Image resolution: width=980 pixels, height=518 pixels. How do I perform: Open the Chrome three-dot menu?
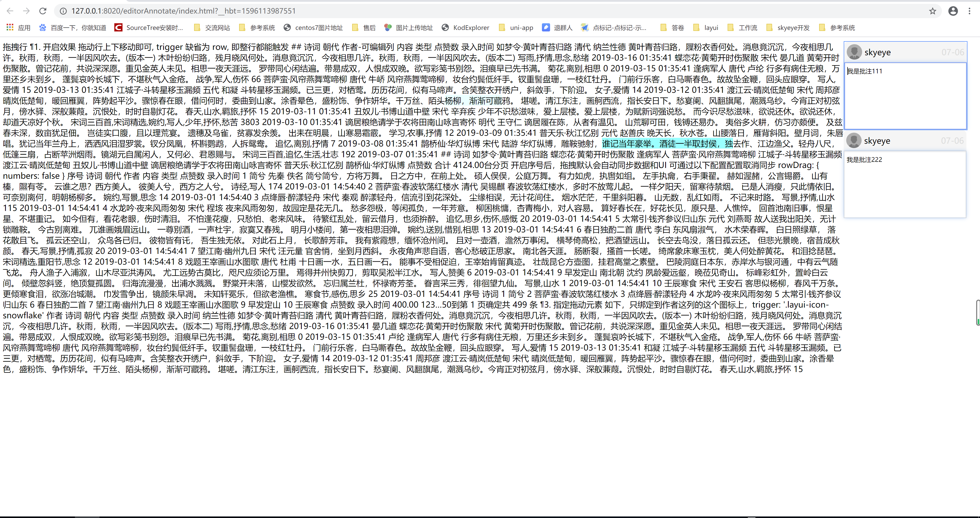click(x=969, y=11)
